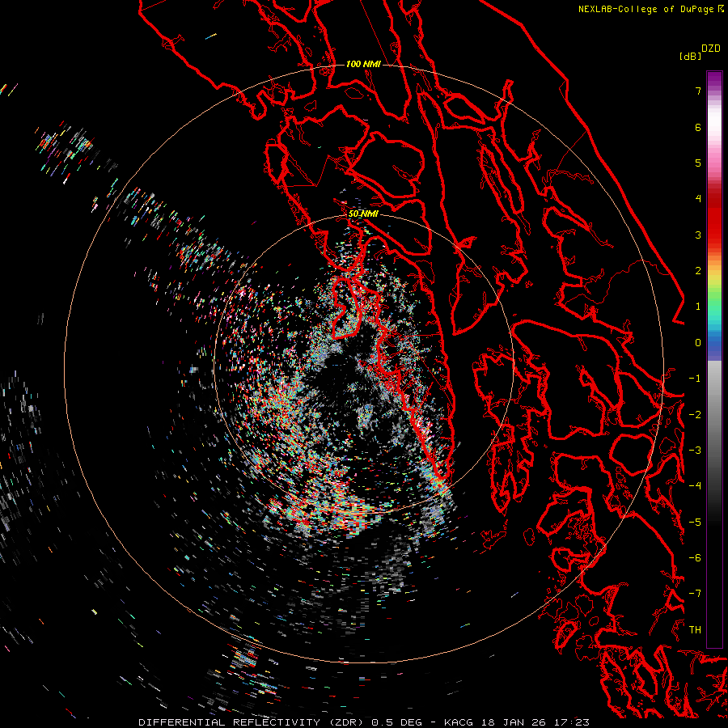Click the -2 value on color scale
The image size is (728, 728).
[x=695, y=414]
